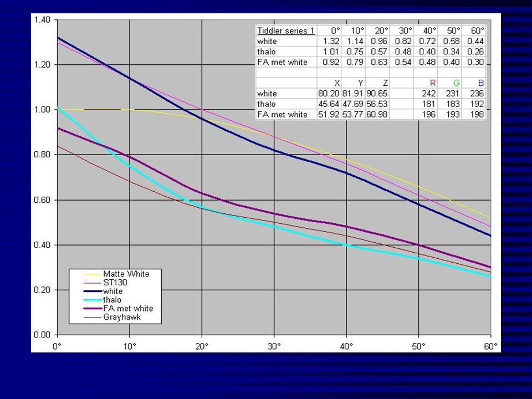Click the 0° x-axis label
This screenshot has width=532, height=399.
point(57,346)
